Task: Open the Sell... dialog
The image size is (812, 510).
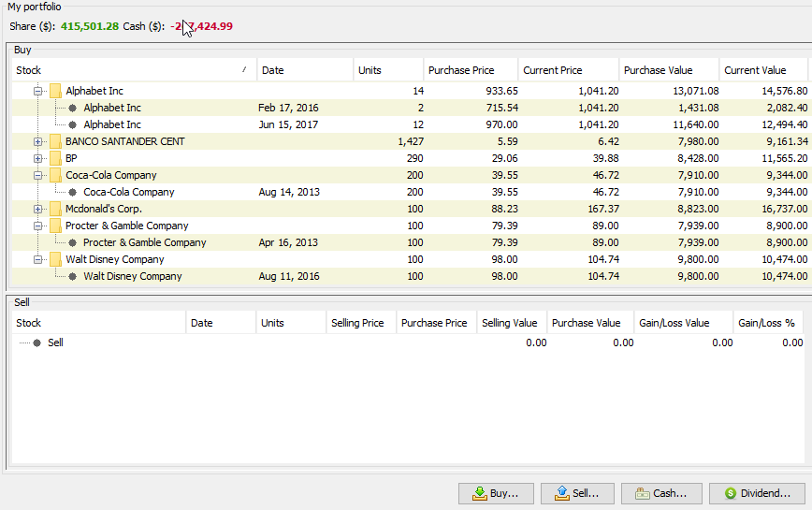Action: click(577, 493)
